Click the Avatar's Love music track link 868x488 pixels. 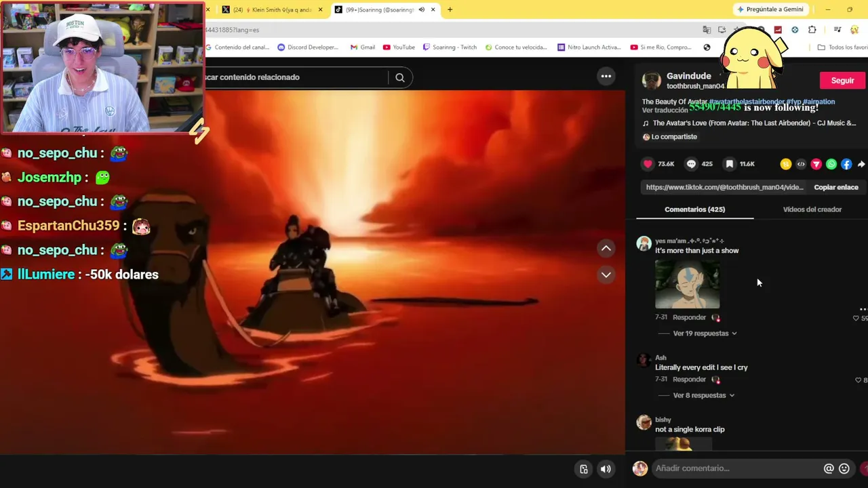(754, 123)
